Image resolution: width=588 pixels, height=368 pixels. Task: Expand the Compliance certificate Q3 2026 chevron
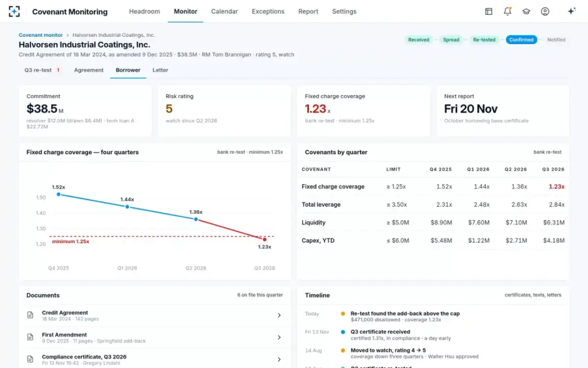(279, 359)
